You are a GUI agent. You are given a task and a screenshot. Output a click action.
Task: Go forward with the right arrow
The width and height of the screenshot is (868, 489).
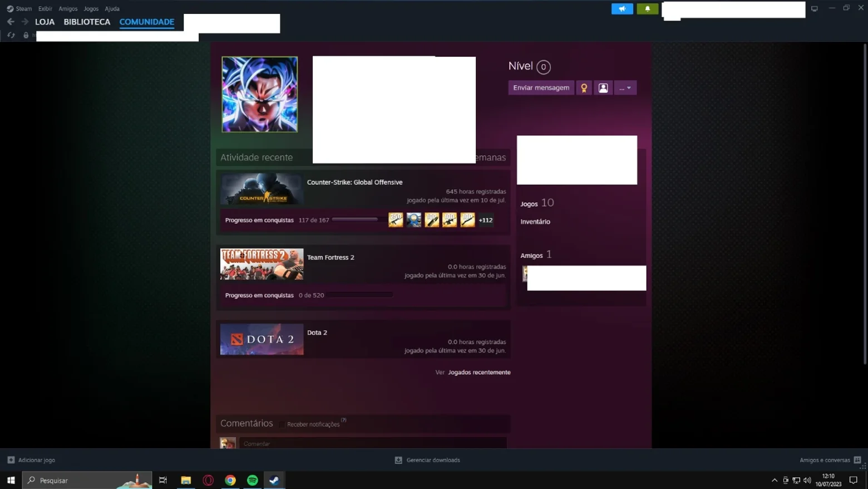25,22
